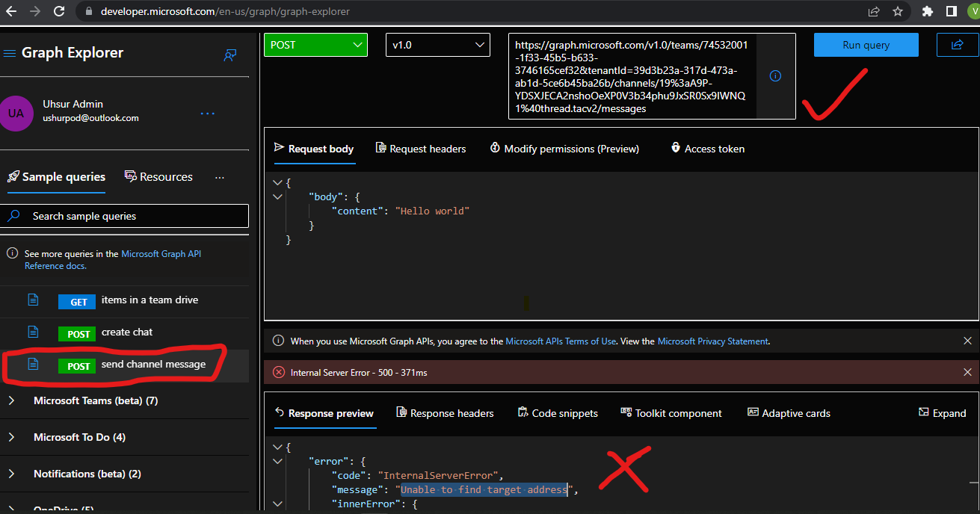Switch to the Sample queries tab

(56, 177)
